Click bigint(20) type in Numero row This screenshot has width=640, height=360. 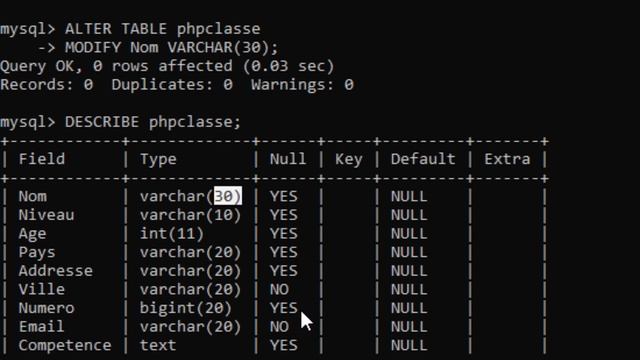click(x=186, y=309)
